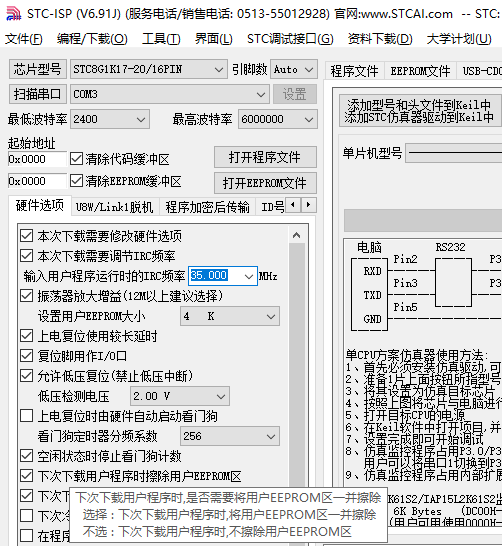Click the 看门狗定时器分频系数 label
The image size is (502, 546).
coord(97,436)
